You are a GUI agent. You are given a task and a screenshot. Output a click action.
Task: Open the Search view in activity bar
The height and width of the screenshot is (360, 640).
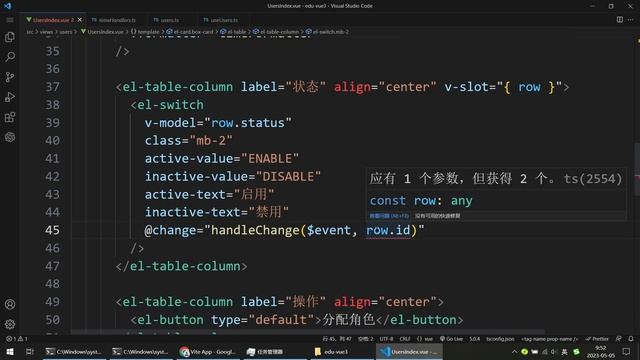pyautogui.click(x=10, y=57)
